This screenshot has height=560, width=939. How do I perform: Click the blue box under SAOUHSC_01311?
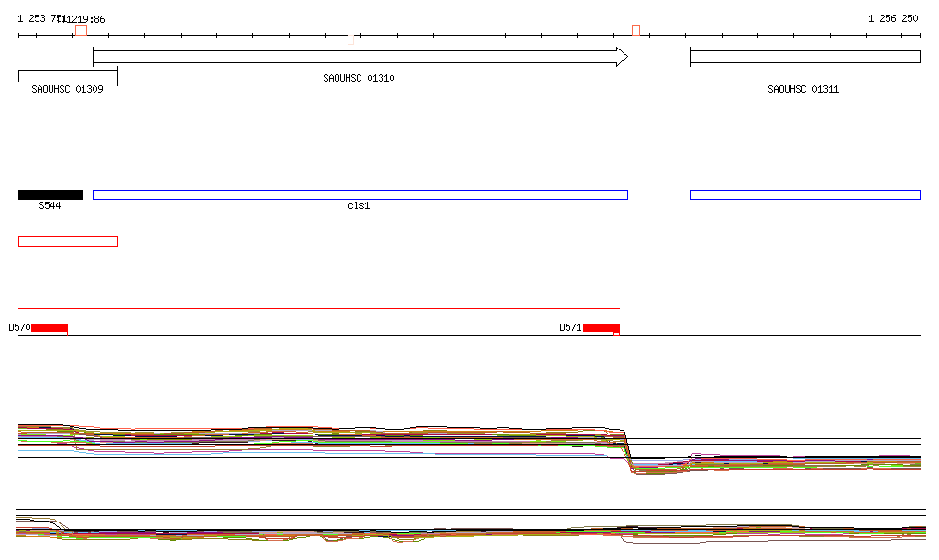pyautogui.click(x=805, y=194)
